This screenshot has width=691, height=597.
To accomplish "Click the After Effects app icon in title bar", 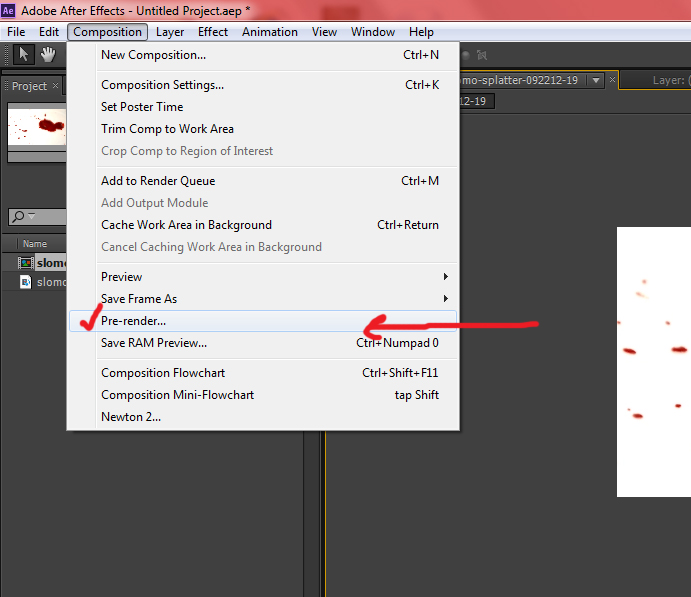I will pos(8,10).
